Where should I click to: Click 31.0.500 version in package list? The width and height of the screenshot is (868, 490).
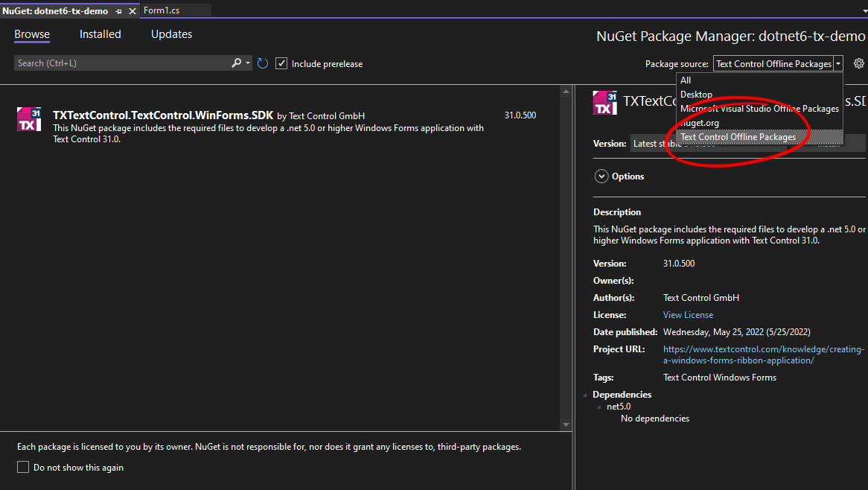[x=520, y=115]
